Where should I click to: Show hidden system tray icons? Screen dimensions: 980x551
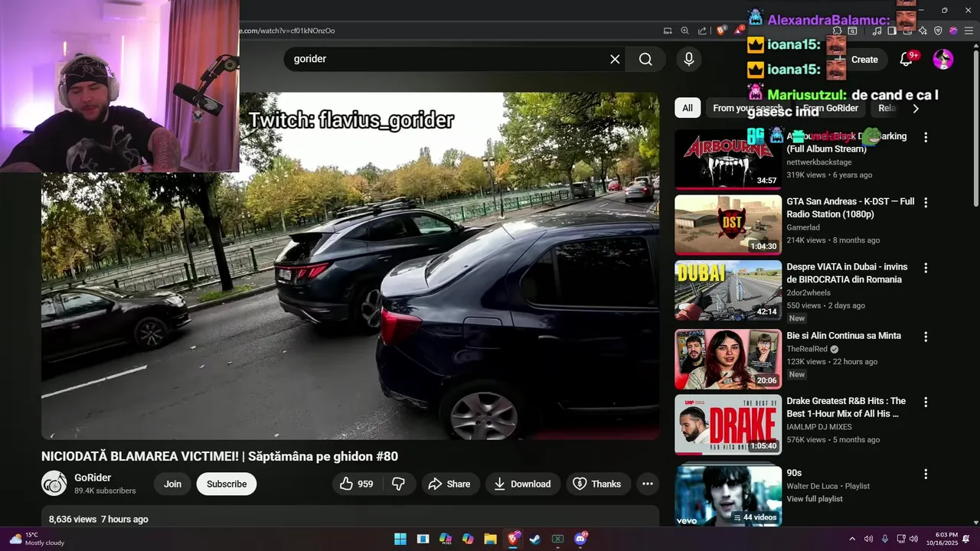[x=852, y=539]
